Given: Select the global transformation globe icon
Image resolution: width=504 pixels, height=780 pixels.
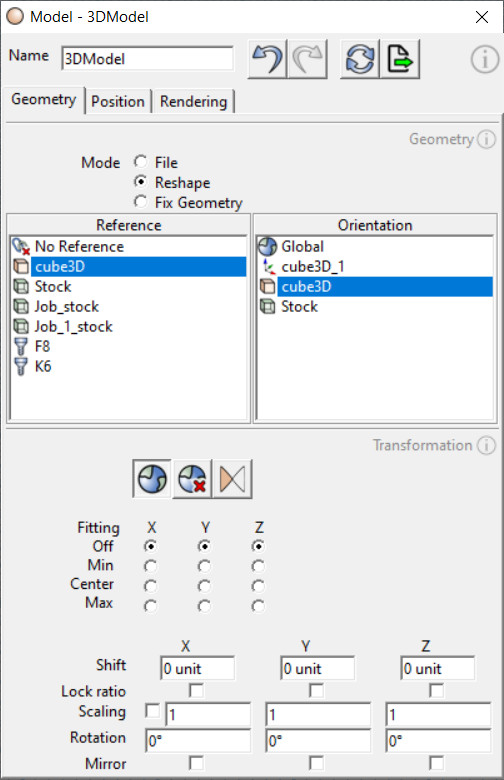Looking at the screenshot, I should click(x=152, y=479).
